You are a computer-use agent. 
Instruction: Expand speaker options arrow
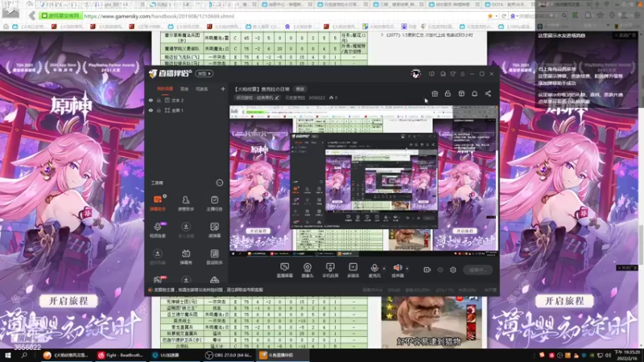pyautogui.click(x=407, y=269)
